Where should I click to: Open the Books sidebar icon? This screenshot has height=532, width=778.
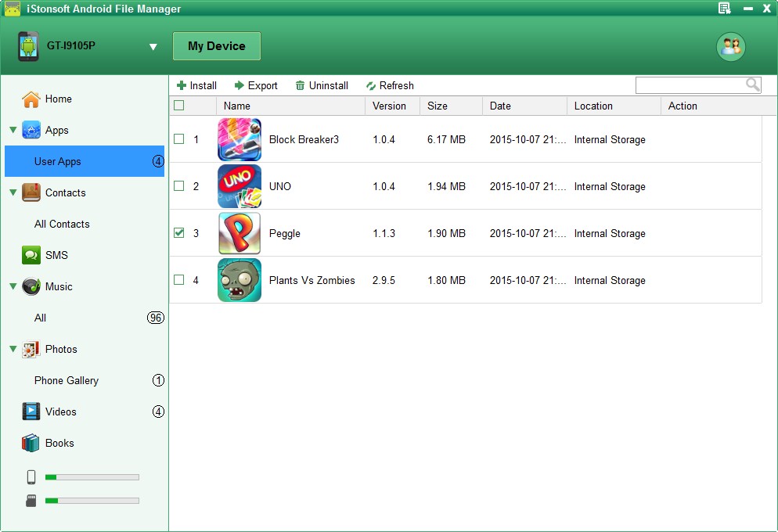pos(31,443)
